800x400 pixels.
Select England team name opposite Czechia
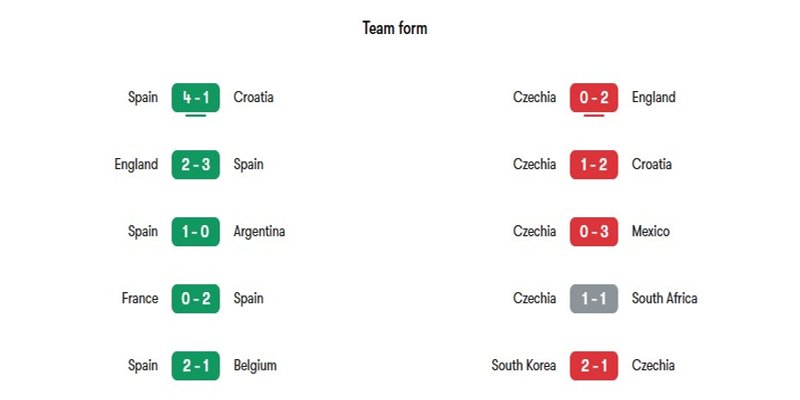[x=654, y=97]
